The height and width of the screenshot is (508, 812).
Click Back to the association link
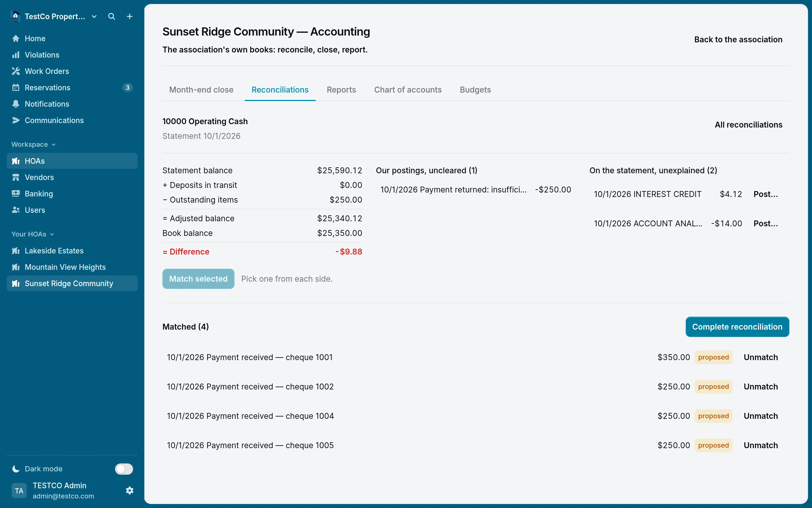(x=738, y=39)
